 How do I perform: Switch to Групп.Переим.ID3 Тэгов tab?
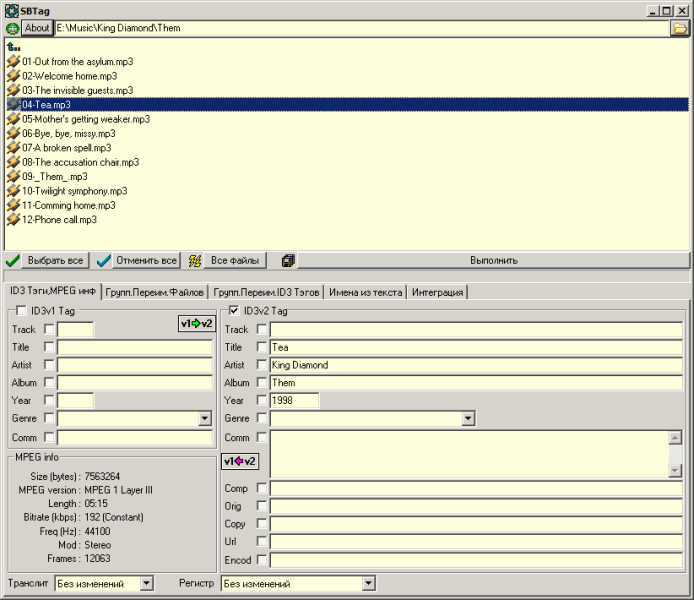[x=266, y=292]
